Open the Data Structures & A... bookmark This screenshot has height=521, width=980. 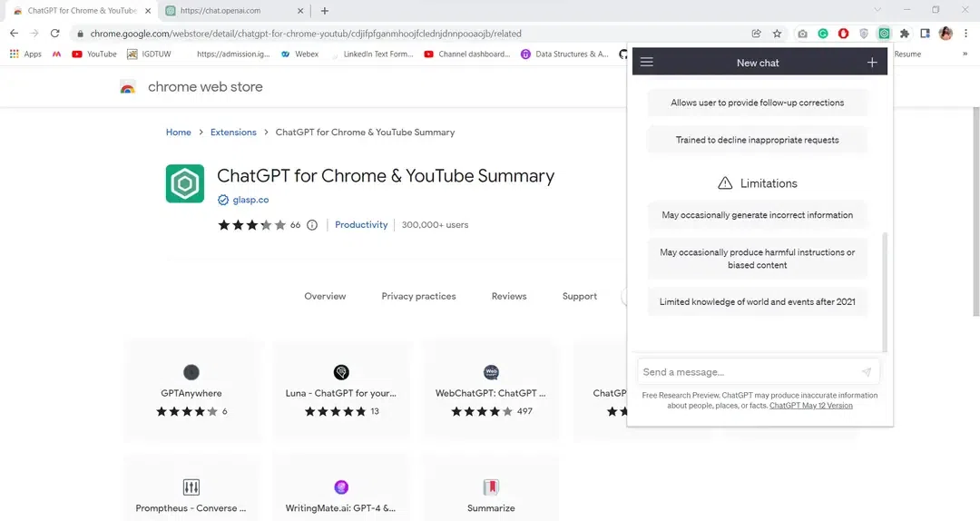click(564, 54)
